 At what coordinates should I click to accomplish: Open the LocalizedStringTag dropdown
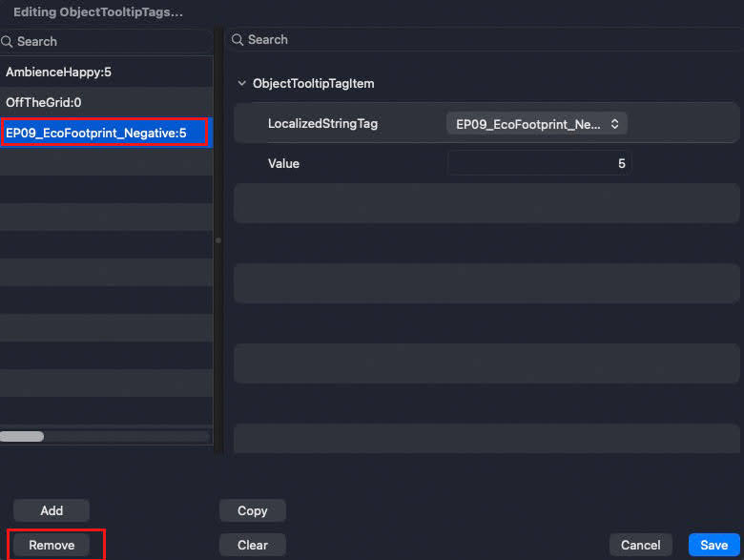point(537,124)
